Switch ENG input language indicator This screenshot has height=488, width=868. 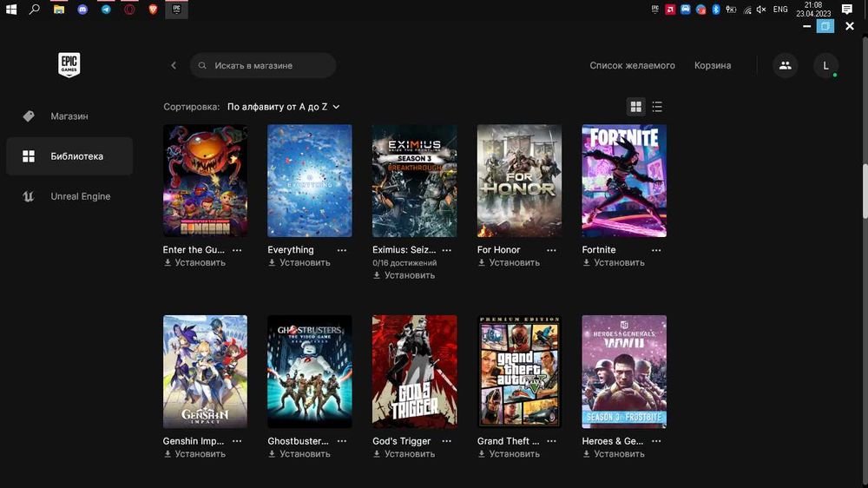tap(780, 9)
